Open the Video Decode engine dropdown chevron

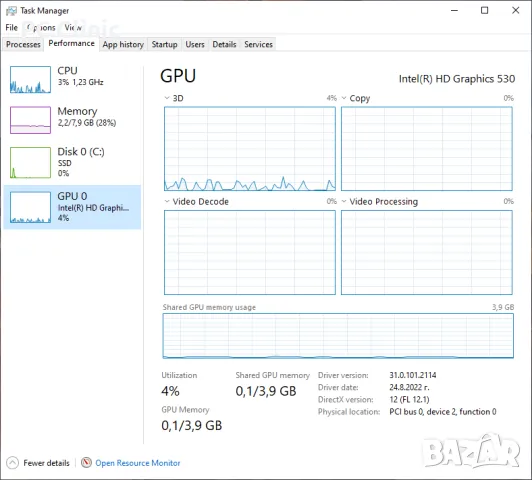click(167, 201)
